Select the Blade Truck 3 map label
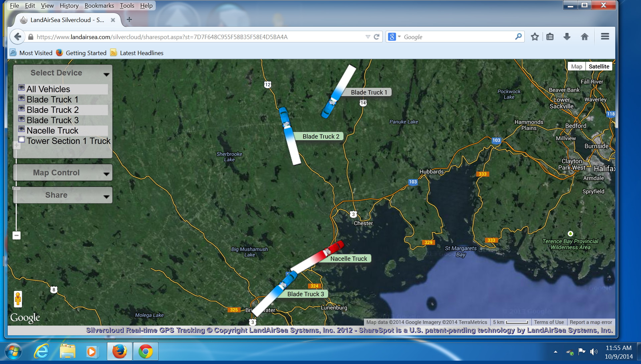The width and height of the screenshot is (641, 364). (x=305, y=294)
